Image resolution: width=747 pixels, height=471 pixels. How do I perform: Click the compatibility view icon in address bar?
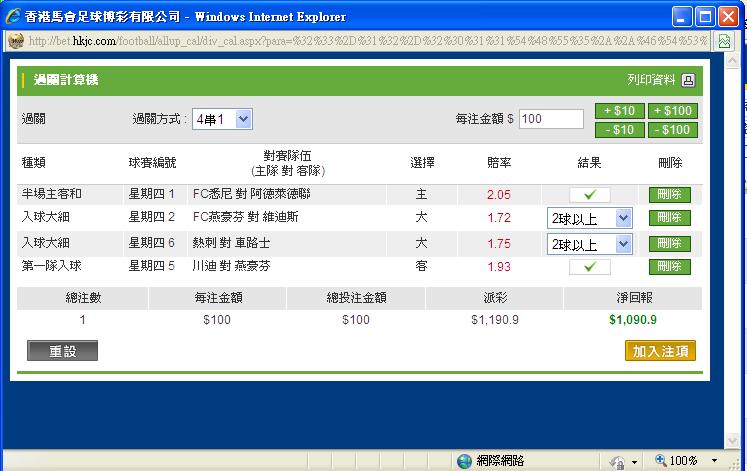click(724, 41)
